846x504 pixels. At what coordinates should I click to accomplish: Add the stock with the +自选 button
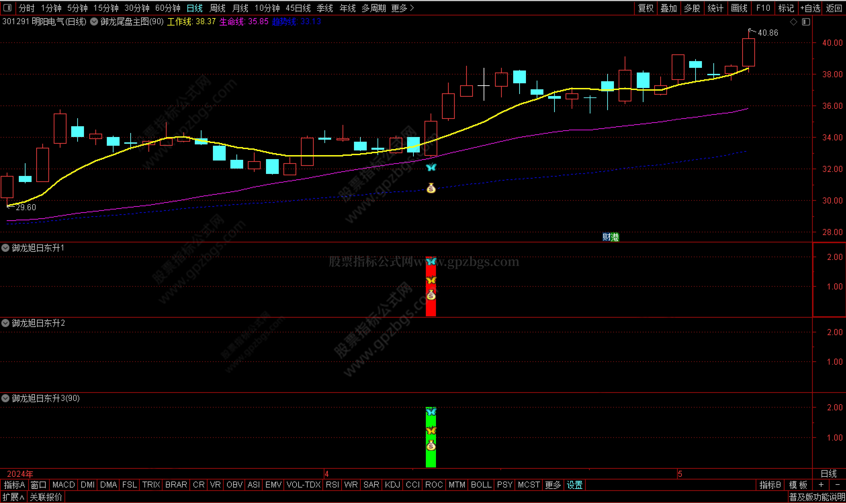810,8
